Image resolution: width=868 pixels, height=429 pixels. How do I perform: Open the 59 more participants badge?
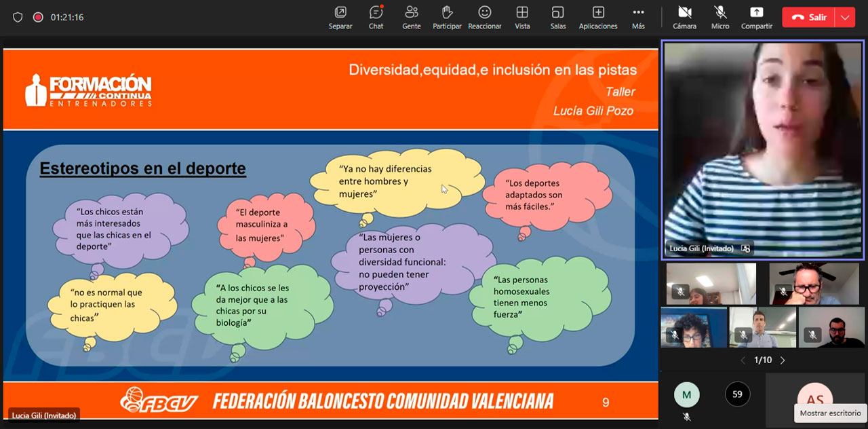click(x=737, y=394)
